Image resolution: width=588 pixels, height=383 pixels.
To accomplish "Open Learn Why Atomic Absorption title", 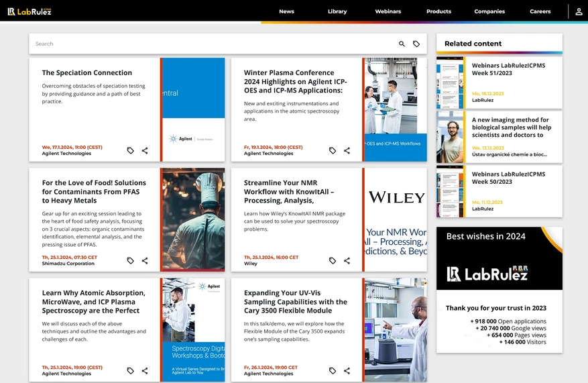I will pos(93,302).
